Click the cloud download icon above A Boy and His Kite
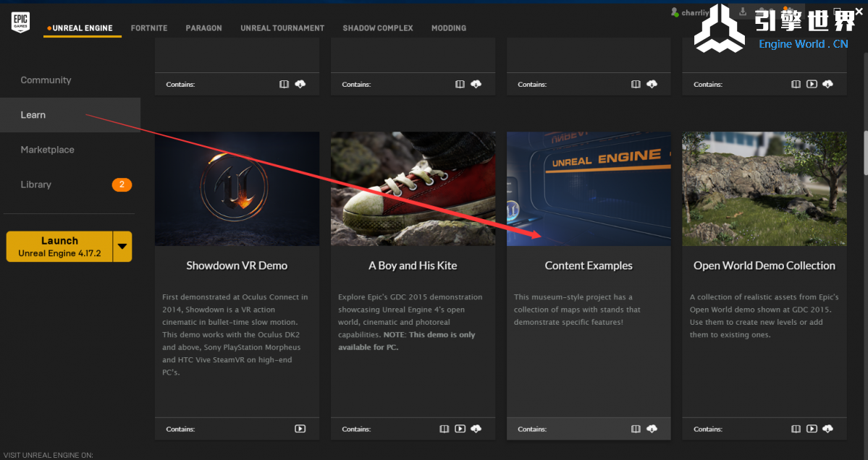 point(476,84)
